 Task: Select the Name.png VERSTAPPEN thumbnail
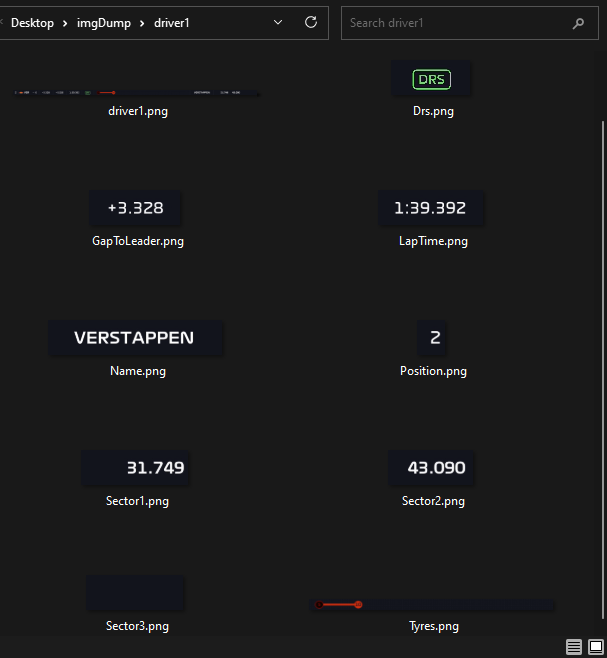point(136,338)
